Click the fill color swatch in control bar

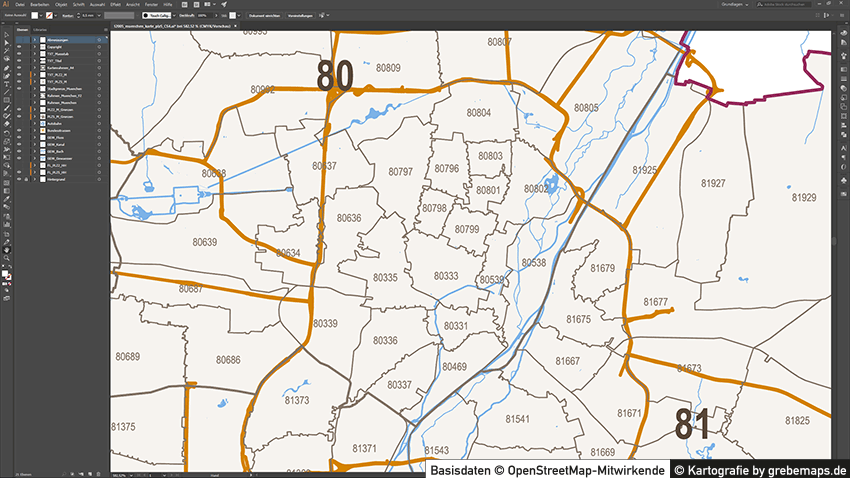coord(35,16)
